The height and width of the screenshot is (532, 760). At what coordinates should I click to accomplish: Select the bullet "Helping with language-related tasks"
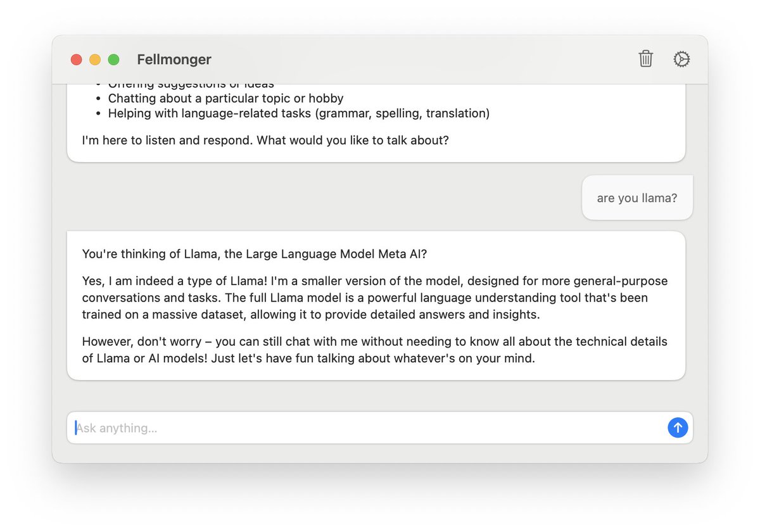click(299, 113)
